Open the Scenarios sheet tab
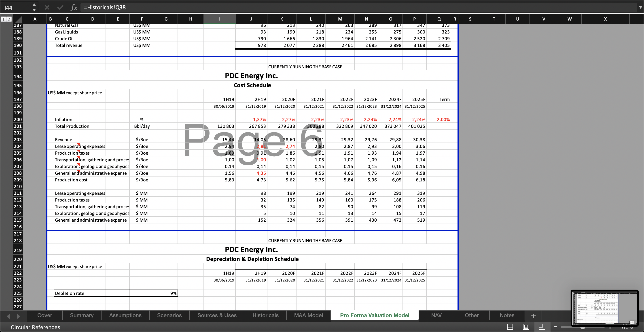The width and height of the screenshot is (644, 332). coord(169,315)
